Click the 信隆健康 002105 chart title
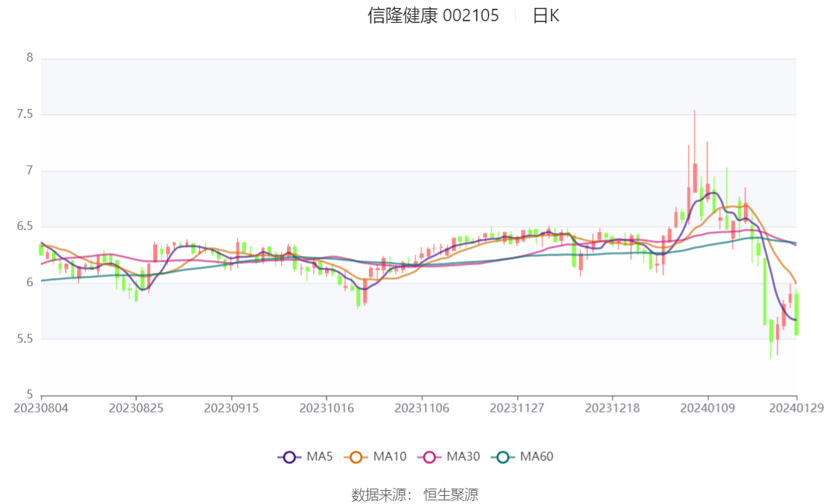 pos(433,15)
